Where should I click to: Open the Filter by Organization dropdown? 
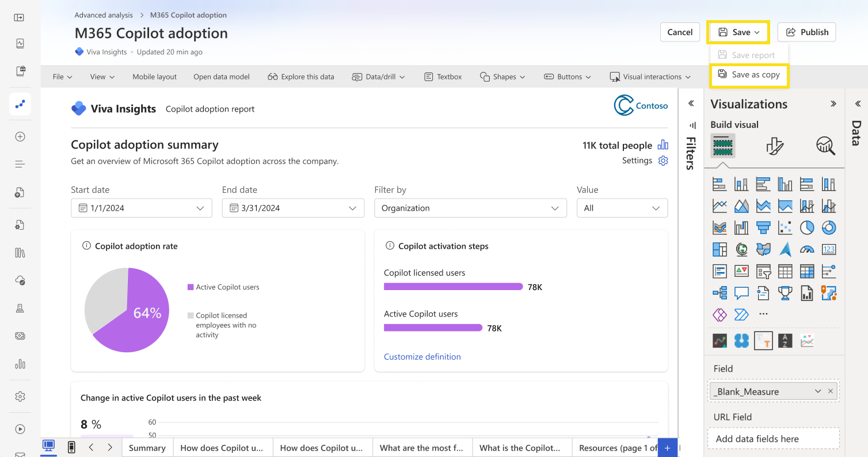(554, 208)
